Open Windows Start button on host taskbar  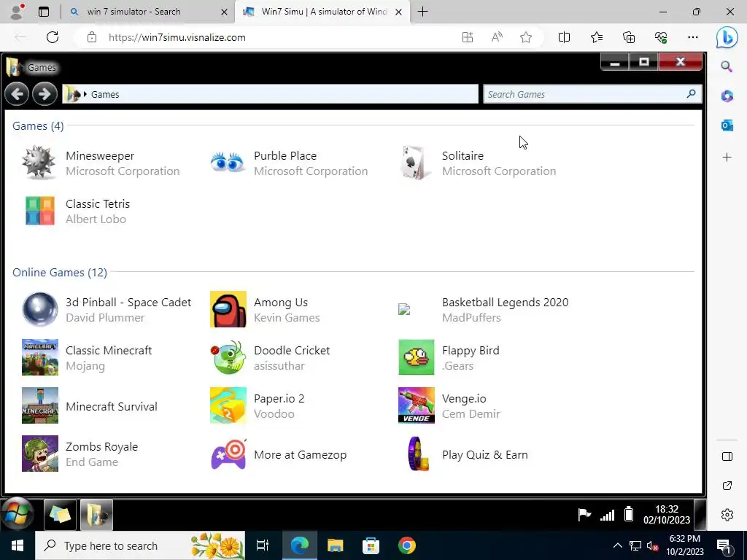coord(18,545)
